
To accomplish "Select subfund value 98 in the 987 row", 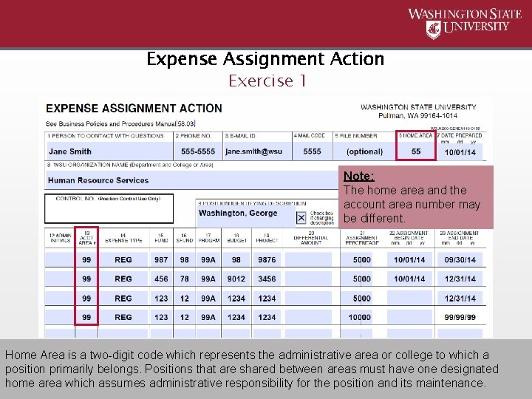I will (184, 259).
